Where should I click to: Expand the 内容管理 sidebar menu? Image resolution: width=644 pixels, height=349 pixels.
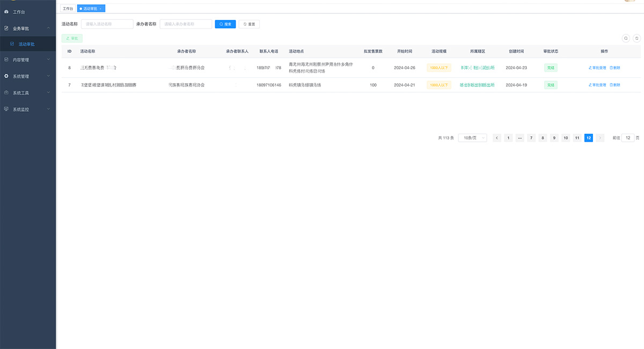click(48, 60)
